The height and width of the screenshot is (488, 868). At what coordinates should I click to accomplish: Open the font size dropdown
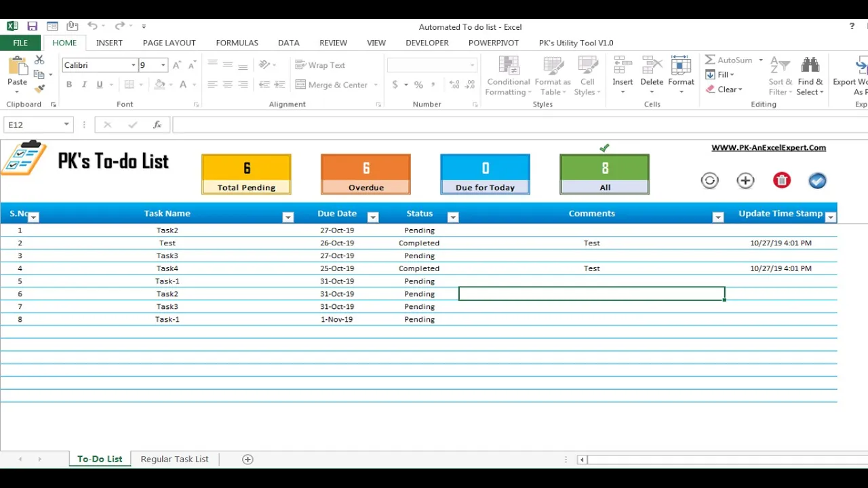pos(163,65)
